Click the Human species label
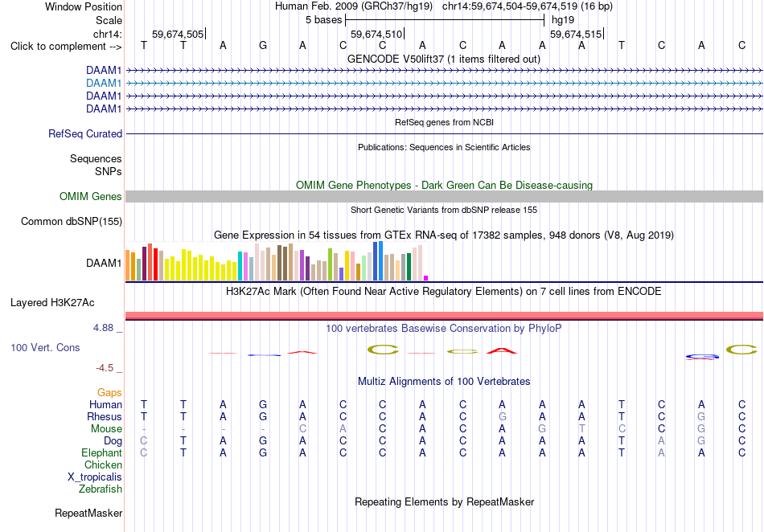764x532 pixels. [x=105, y=404]
